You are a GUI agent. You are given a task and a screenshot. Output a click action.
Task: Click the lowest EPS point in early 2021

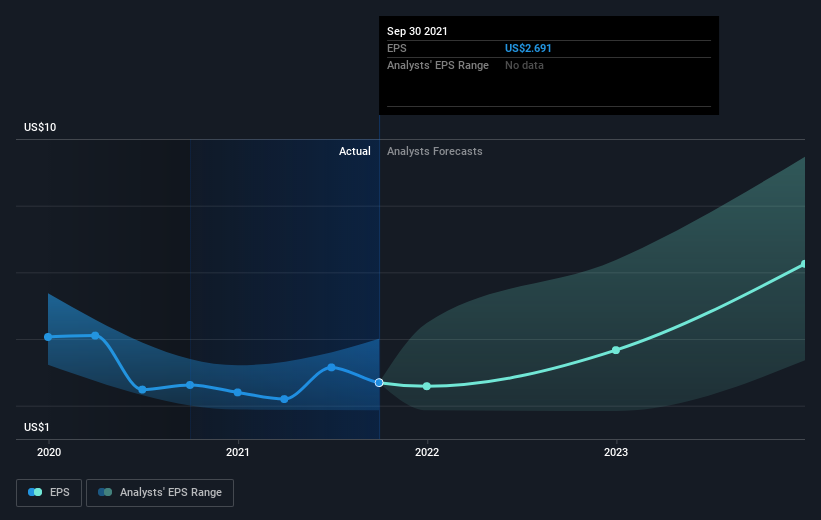click(x=285, y=399)
